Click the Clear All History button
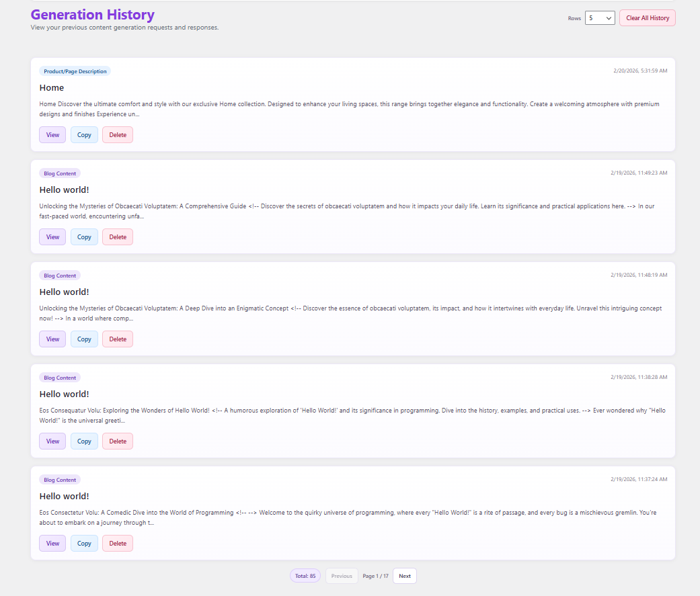Viewport: 700px width, 596px height. point(647,18)
